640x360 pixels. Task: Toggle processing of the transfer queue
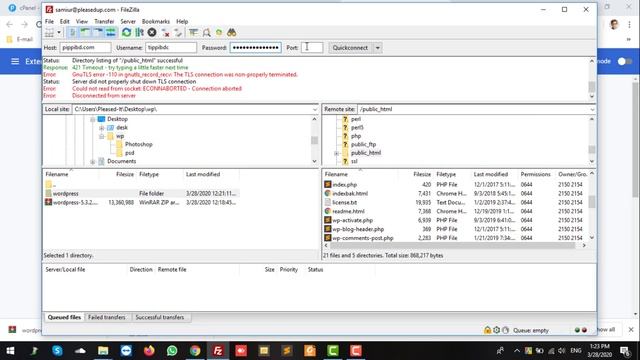[x=139, y=33]
